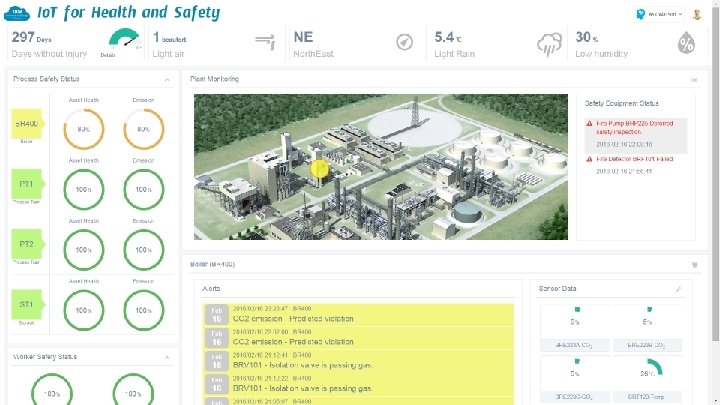
Task: Click the Fire Detector alert warning icon
Action: pyautogui.click(x=589, y=159)
